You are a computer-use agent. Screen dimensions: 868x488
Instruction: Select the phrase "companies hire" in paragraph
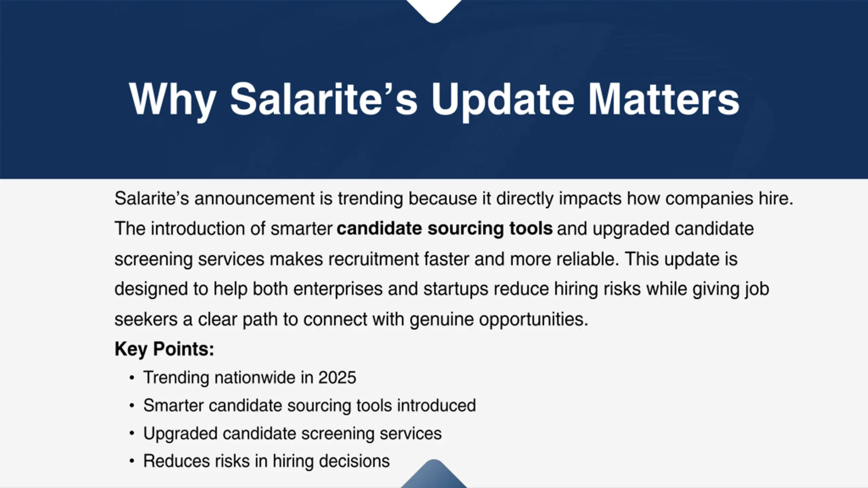pos(729,198)
